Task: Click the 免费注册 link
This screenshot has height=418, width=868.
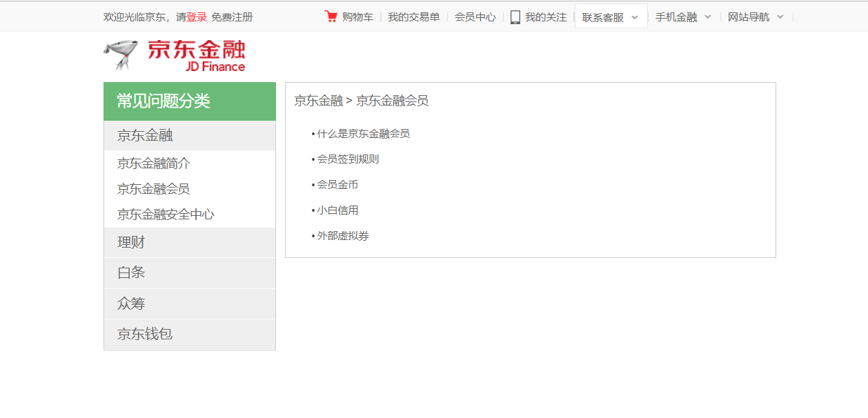Action: point(232,17)
